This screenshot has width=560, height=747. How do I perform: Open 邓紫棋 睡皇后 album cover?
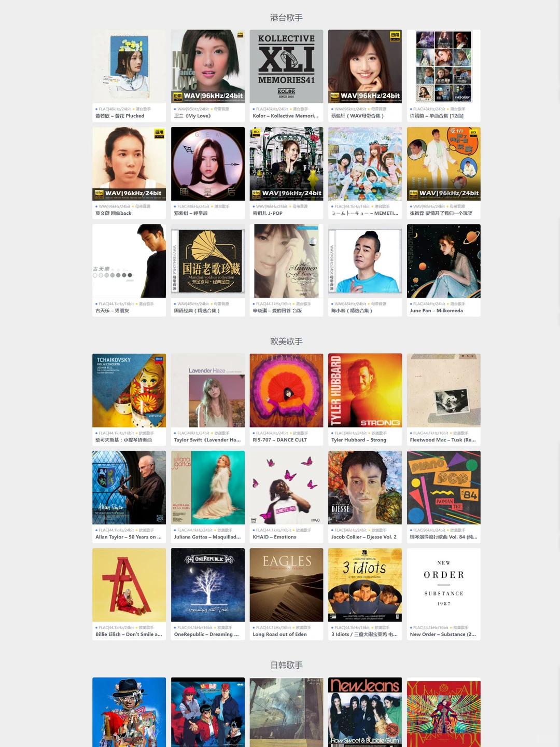[208, 164]
